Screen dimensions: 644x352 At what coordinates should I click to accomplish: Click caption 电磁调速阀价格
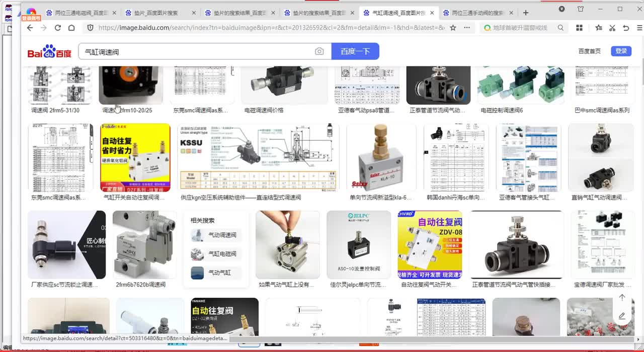tap(264, 110)
